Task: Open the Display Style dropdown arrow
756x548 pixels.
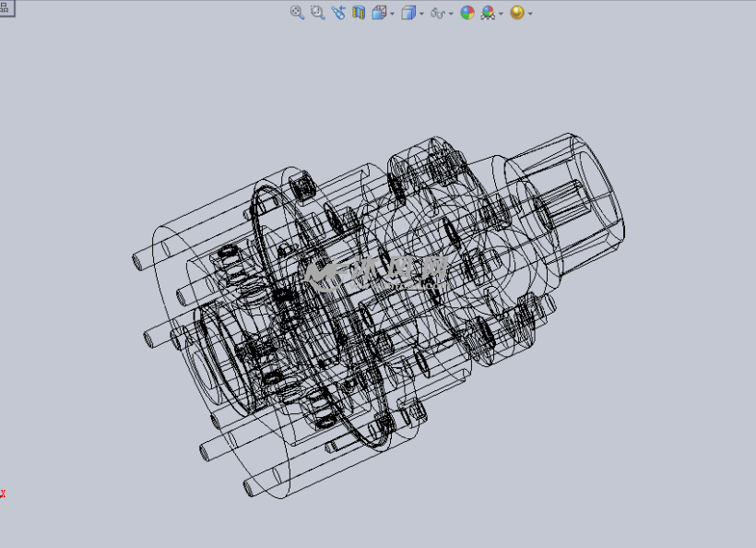Action: 422,13
